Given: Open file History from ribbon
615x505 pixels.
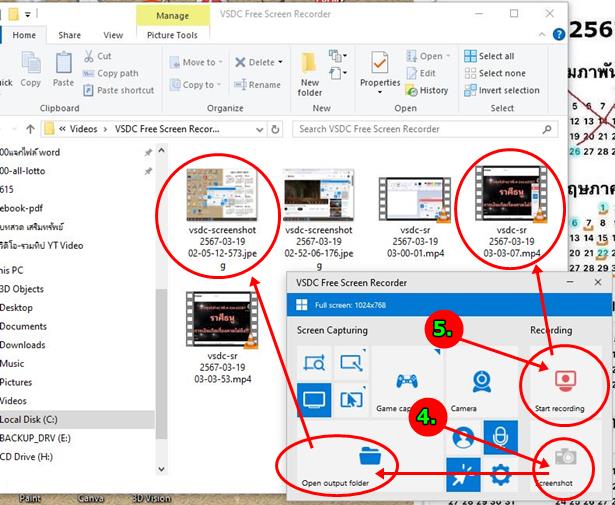Looking at the screenshot, I should click(427, 91).
